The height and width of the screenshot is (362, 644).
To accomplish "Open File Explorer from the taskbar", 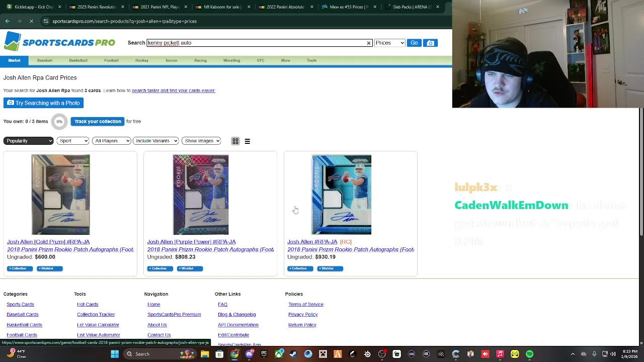I will 205,354.
